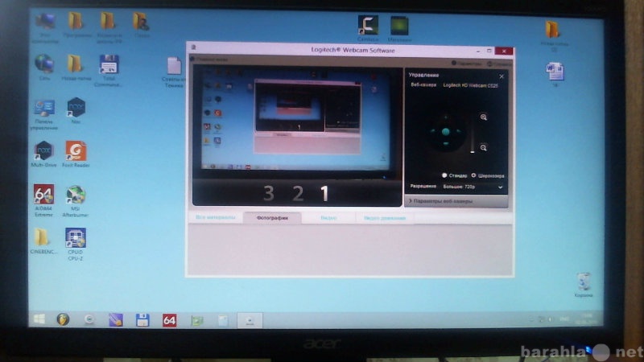
Task: Open the Программы folder on desktop
Action: coord(76,25)
